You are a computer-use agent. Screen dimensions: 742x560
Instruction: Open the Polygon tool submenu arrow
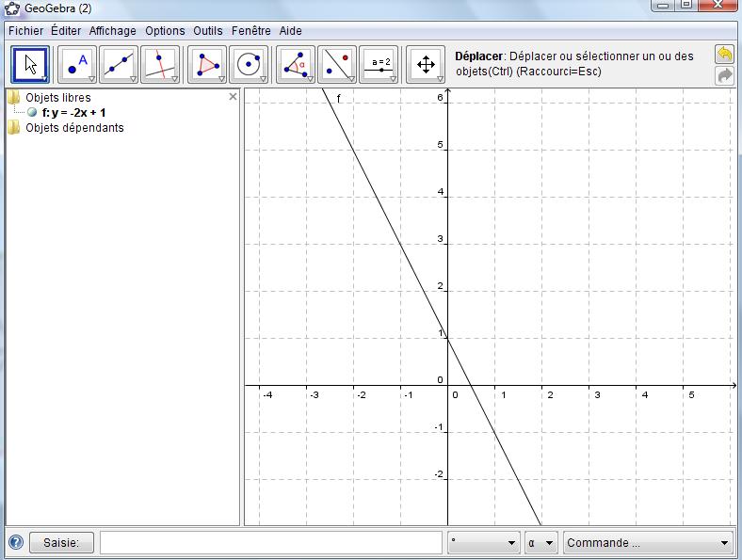pyautogui.click(x=221, y=79)
